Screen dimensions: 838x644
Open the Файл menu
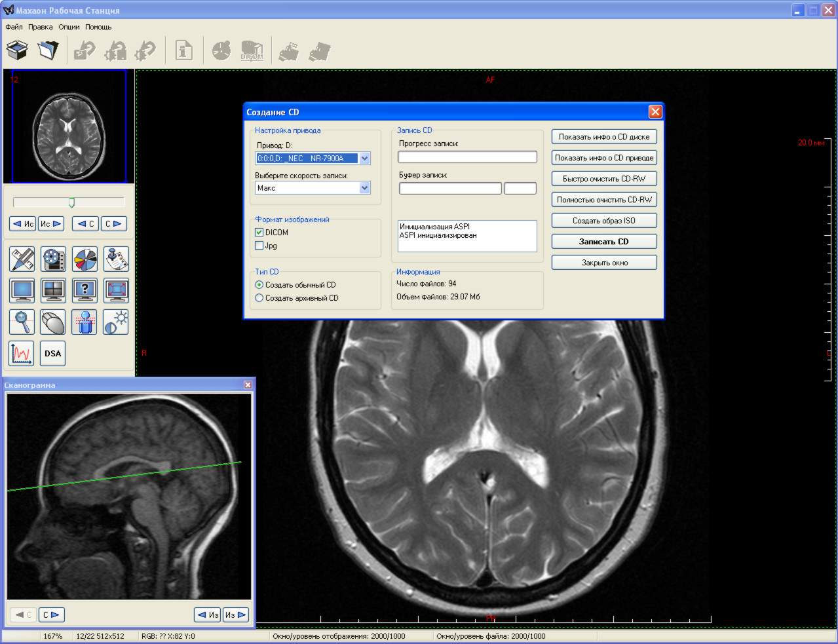pyautogui.click(x=14, y=27)
